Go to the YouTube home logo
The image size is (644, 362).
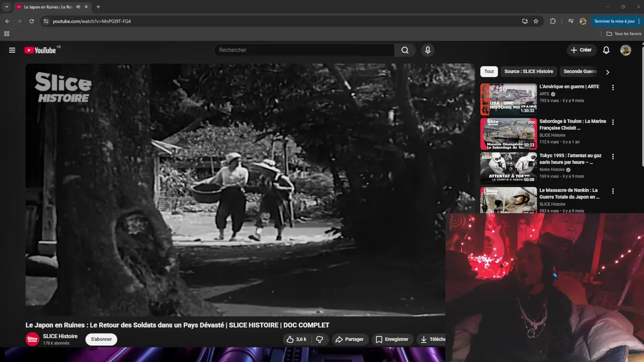[40, 50]
